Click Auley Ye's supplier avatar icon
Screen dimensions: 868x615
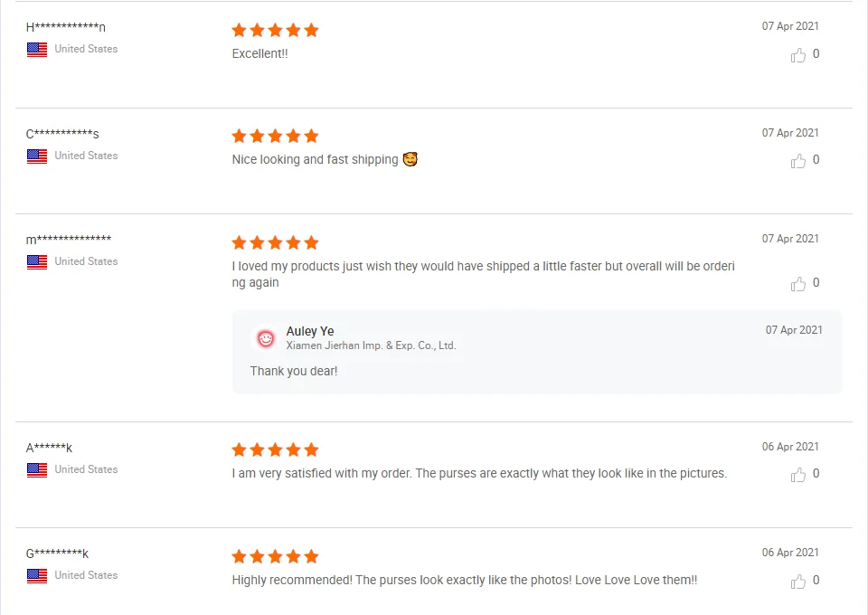[266, 338]
